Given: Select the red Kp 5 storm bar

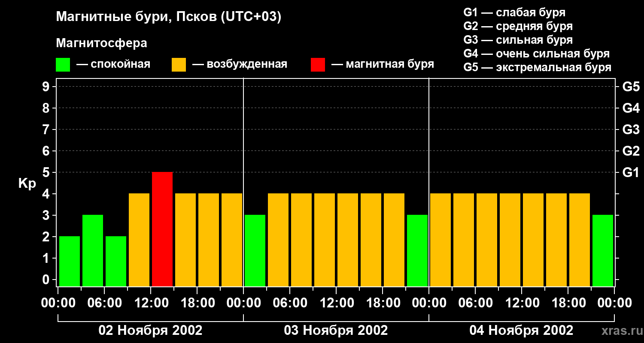Looking at the screenshot, I should point(162,229).
